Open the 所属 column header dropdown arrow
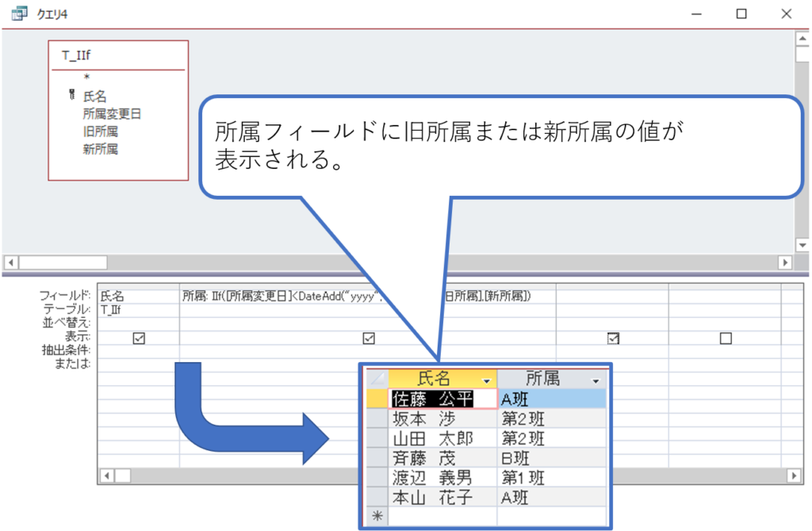 tap(596, 381)
